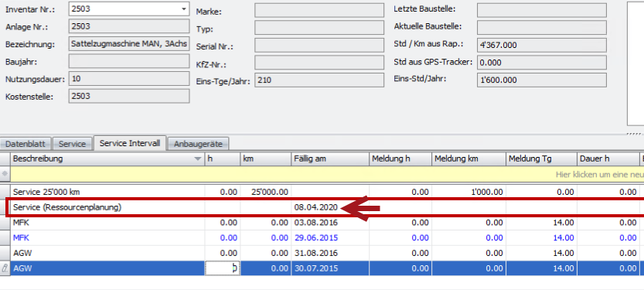Click the Std / Km aus Rap. field

pos(542,45)
